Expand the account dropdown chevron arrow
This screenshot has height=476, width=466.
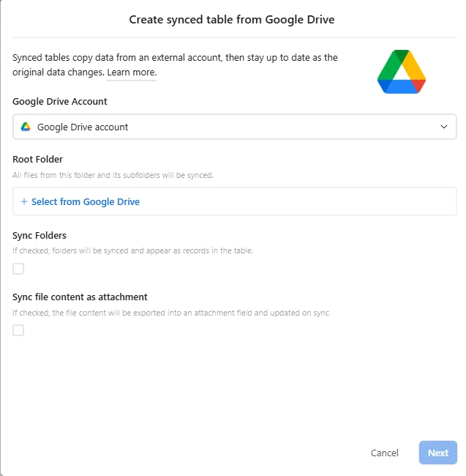click(x=444, y=127)
